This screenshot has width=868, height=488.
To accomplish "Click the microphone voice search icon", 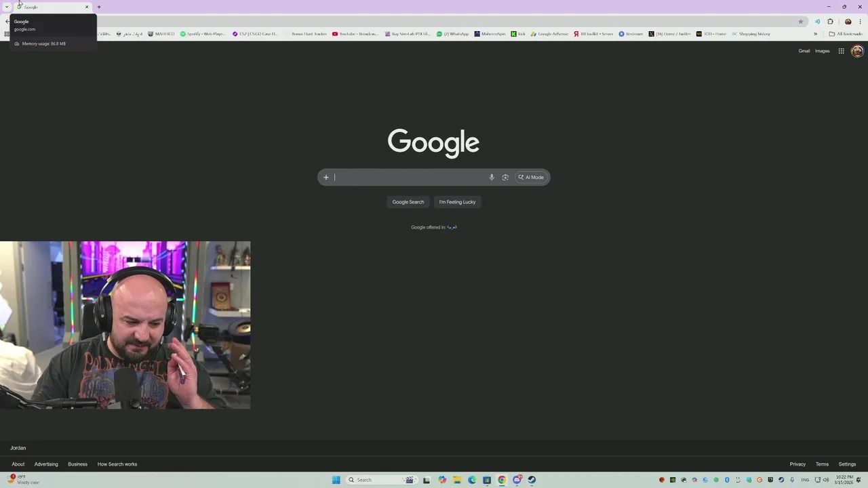I will tap(492, 178).
